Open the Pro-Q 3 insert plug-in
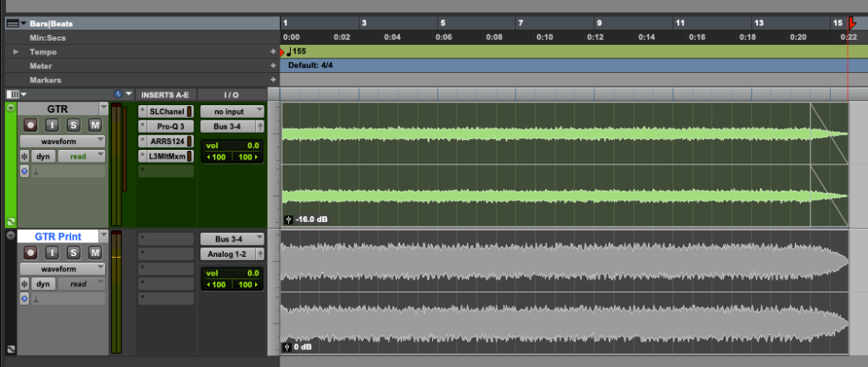Viewport: 868px width, 367px height. click(x=170, y=127)
